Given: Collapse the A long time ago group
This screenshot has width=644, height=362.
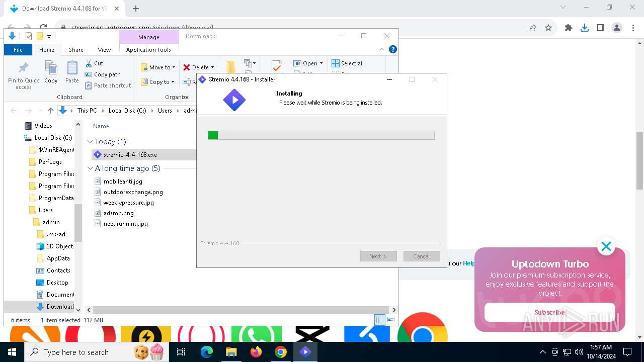Looking at the screenshot, I should coord(90,168).
